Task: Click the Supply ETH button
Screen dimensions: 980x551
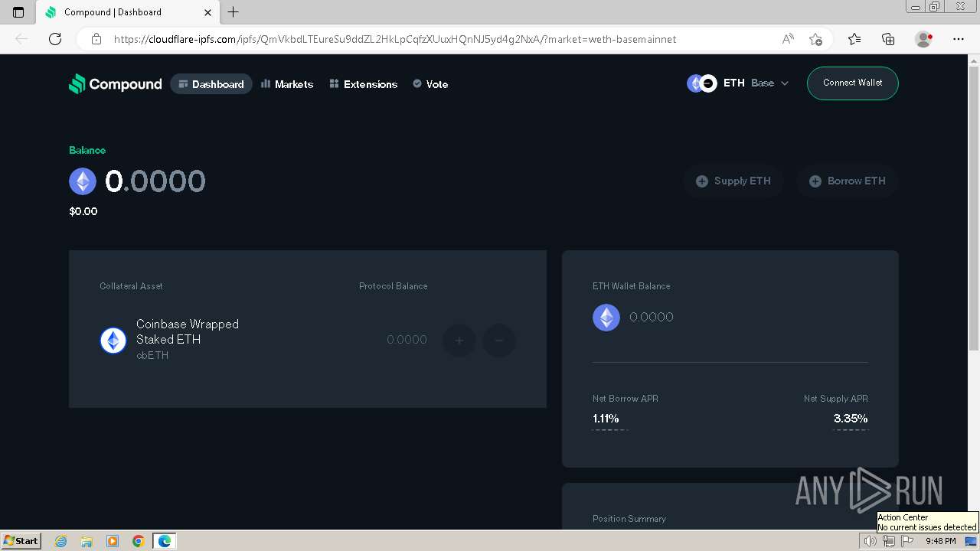Action: click(733, 181)
